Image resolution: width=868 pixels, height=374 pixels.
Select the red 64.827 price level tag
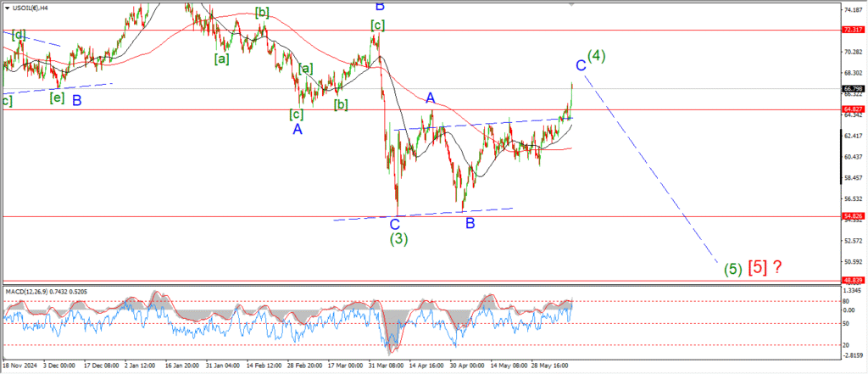pos(852,109)
